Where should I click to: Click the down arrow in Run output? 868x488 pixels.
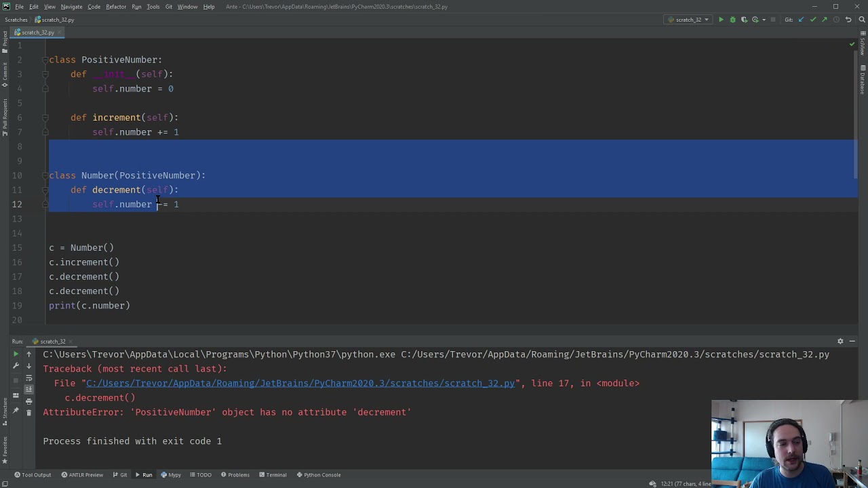tap(28, 366)
